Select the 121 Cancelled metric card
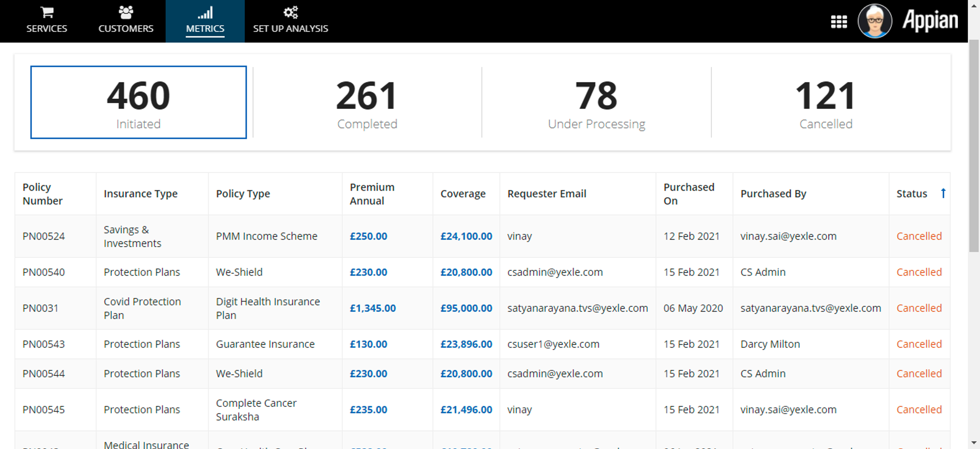The height and width of the screenshot is (449, 980). 826,102
